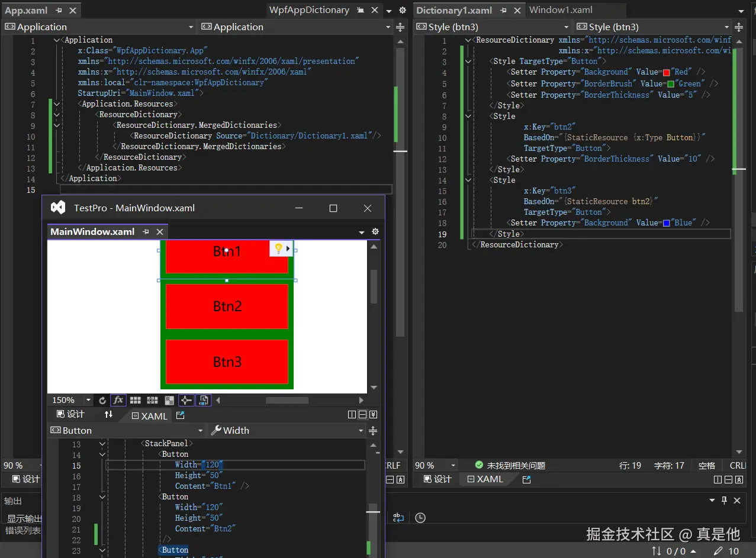This screenshot has height=558, width=756.
Task: Switch to App.xaml tab
Action: click(26, 11)
